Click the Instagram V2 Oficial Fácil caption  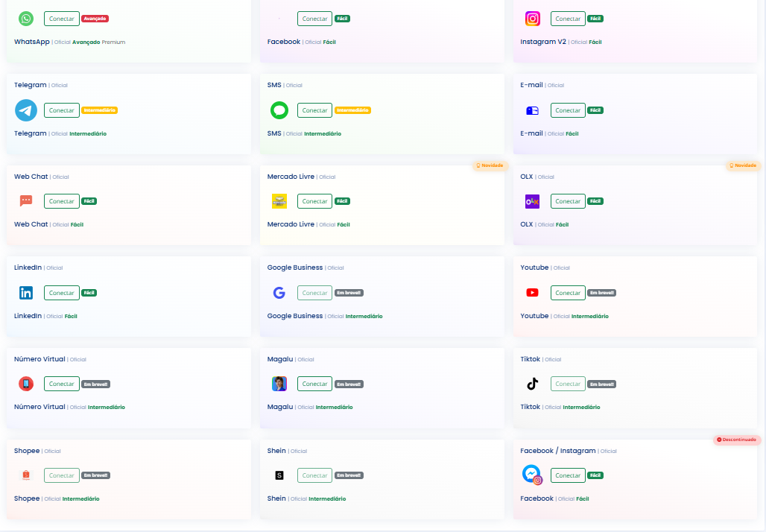tap(561, 42)
